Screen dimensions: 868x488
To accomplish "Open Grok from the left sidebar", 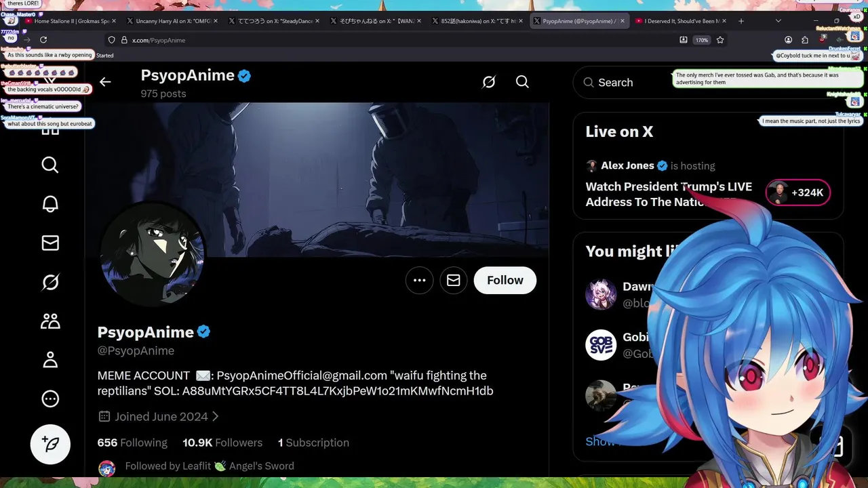I will (x=50, y=282).
